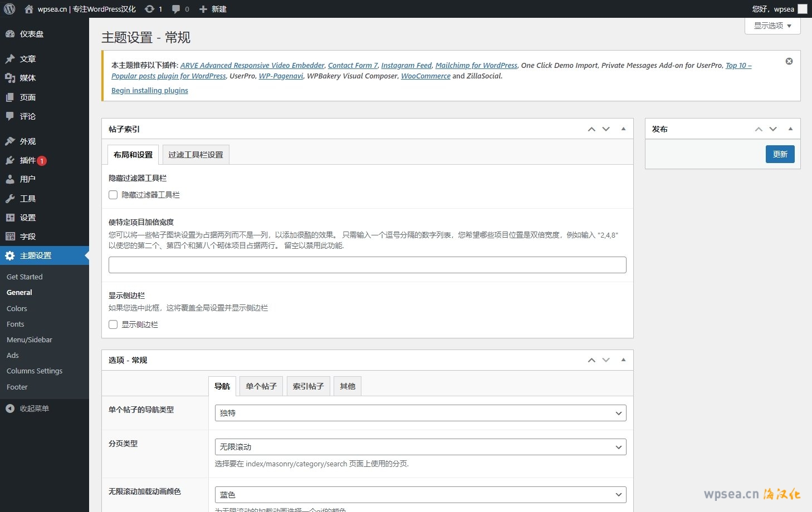Click the WordPress logo icon
This screenshot has width=812, height=512.
(9, 9)
